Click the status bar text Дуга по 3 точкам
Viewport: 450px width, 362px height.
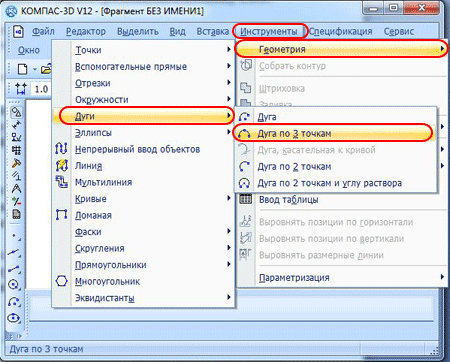click(46, 349)
